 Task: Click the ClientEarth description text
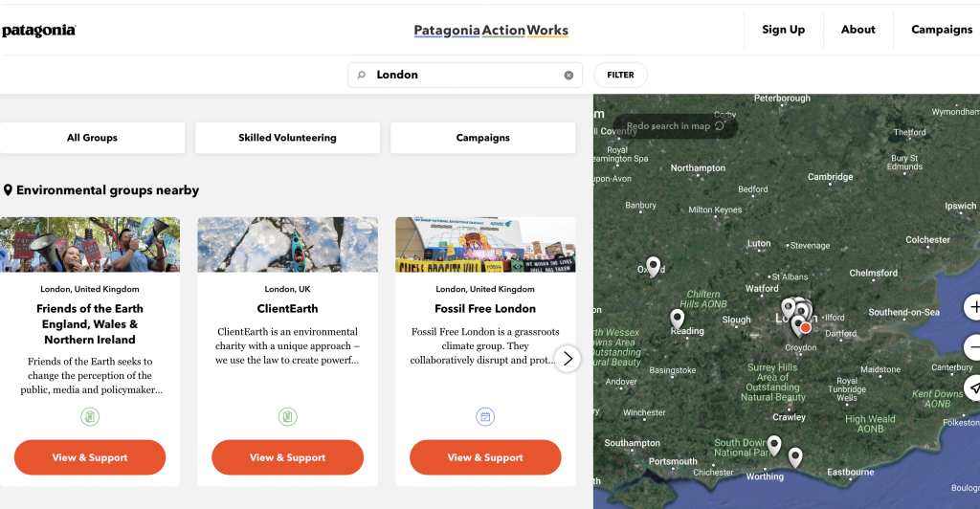[287, 346]
